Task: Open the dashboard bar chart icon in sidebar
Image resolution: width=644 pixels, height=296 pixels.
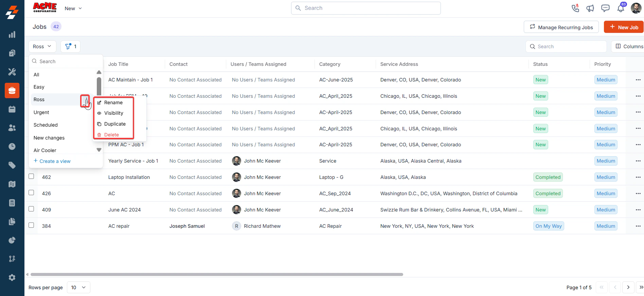Action: [12, 35]
